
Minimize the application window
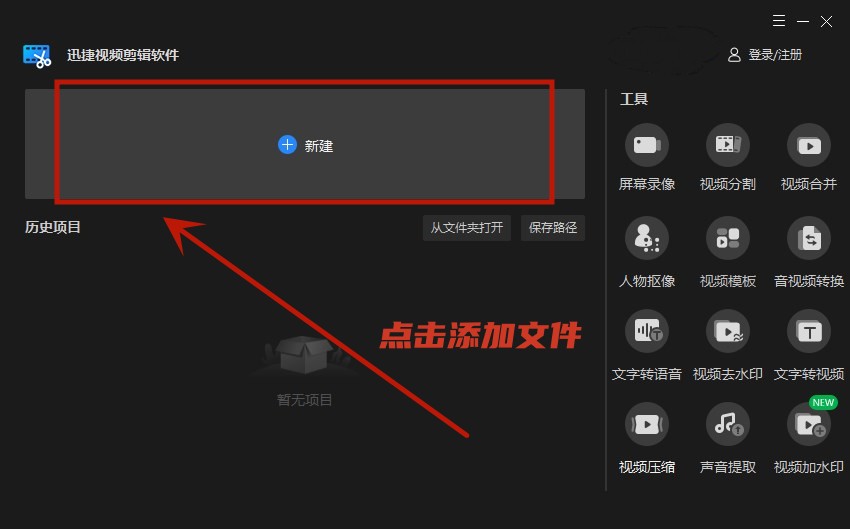tap(803, 21)
